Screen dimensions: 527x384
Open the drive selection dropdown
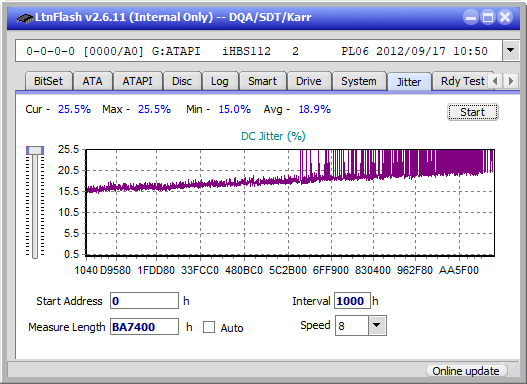[x=511, y=51]
